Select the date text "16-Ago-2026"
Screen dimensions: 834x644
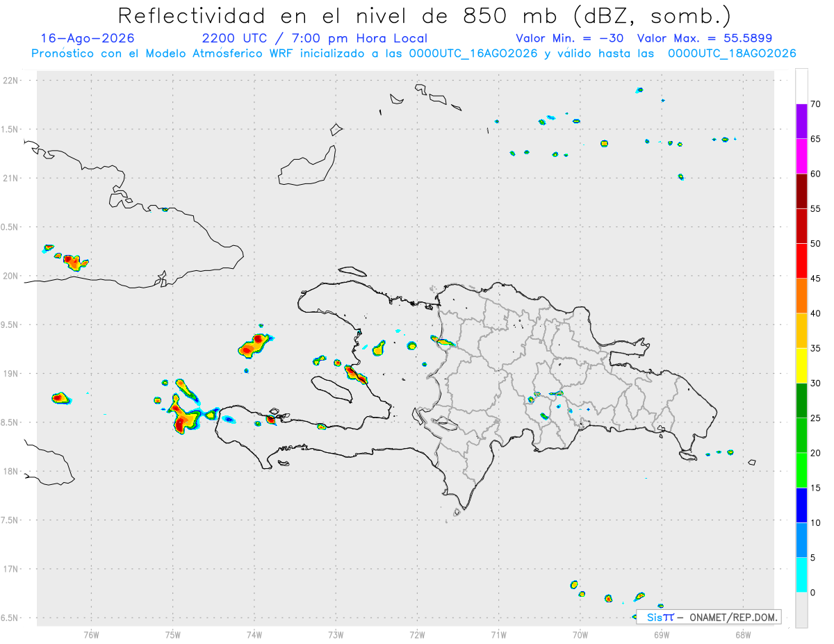click(x=88, y=38)
